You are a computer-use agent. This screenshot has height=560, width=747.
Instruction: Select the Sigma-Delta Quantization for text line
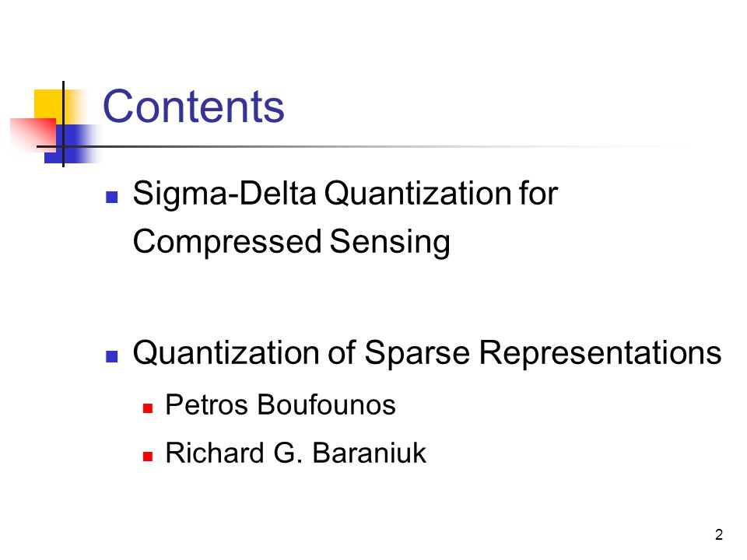345,194
